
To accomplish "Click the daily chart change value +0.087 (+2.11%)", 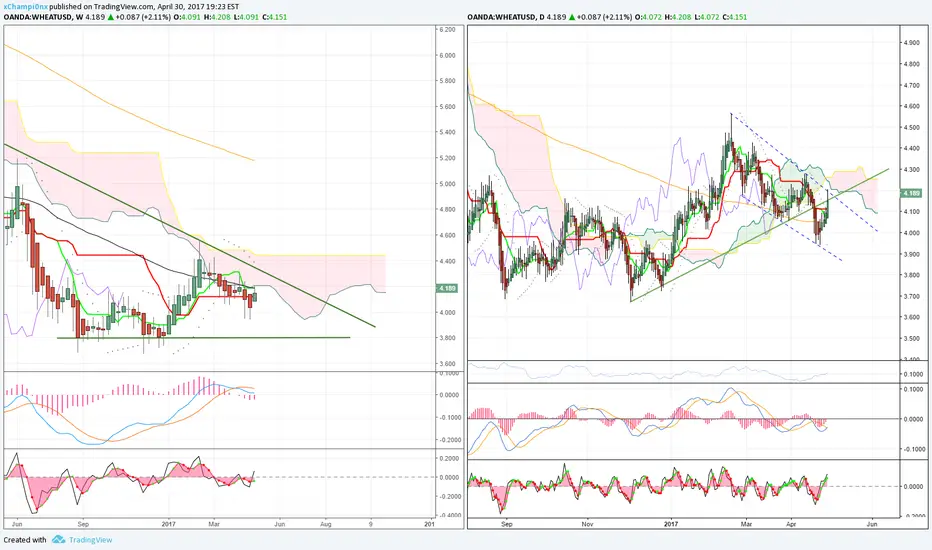I will pyautogui.click(x=605, y=17).
